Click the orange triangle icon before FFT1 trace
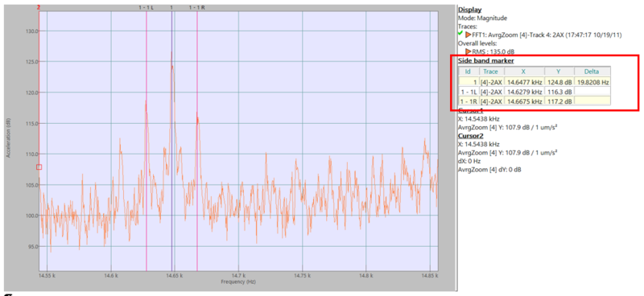 click(468, 35)
